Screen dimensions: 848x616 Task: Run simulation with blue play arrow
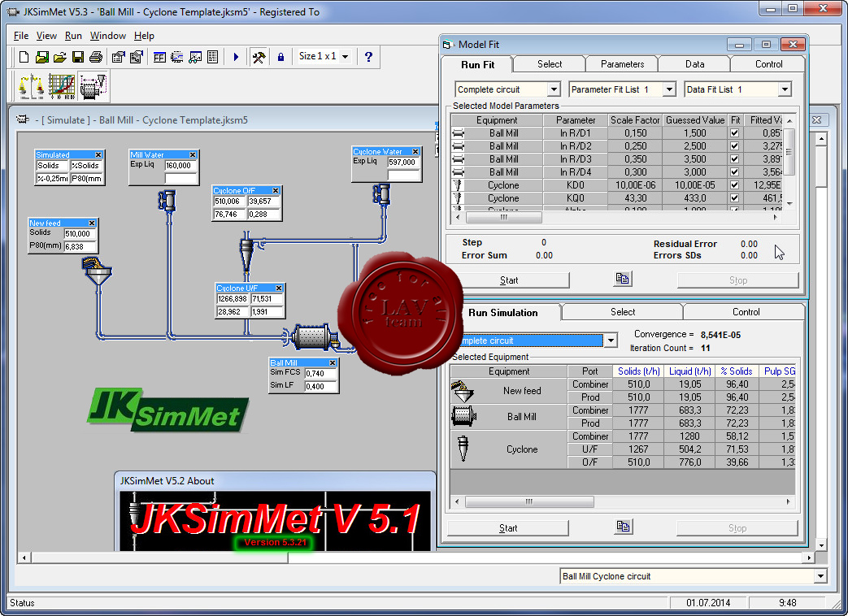pyautogui.click(x=236, y=57)
